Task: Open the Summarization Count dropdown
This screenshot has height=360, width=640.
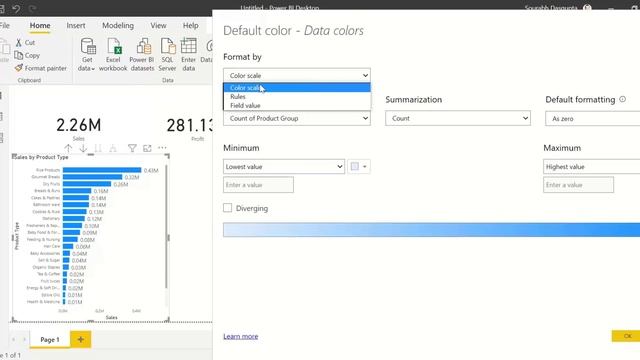Action: 458,118
